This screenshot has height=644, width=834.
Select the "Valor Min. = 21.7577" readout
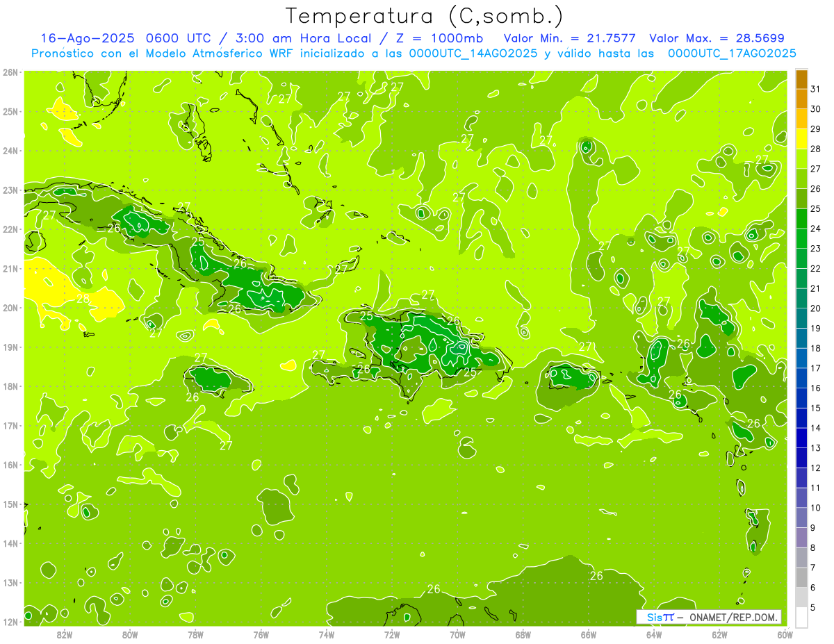click(x=571, y=38)
